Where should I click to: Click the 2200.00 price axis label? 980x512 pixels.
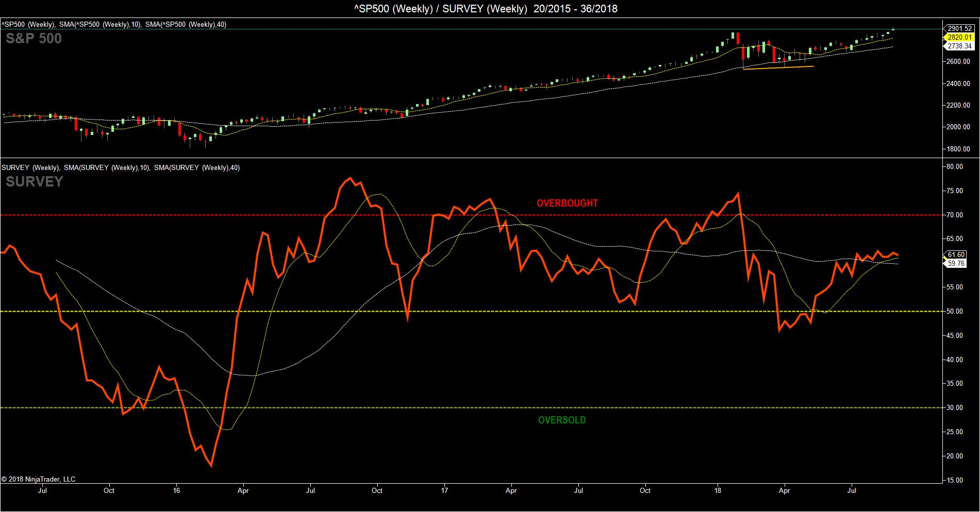point(958,106)
